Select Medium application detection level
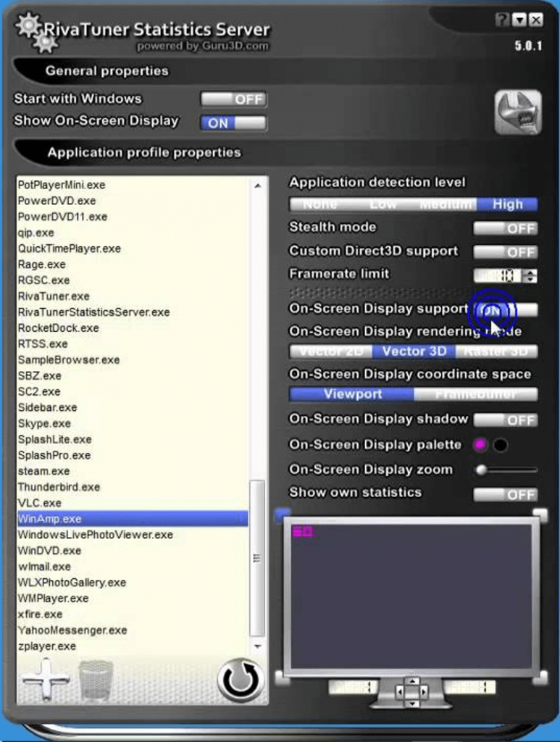Image resolution: width=560 pixels, height=742 pixels. [x=446, y=204]
